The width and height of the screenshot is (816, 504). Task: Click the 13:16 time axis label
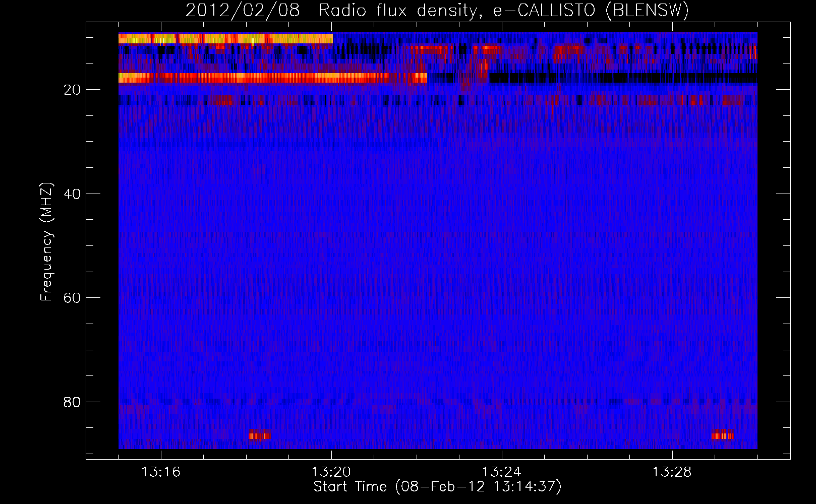pyautogui.click(x=161, y=472)
